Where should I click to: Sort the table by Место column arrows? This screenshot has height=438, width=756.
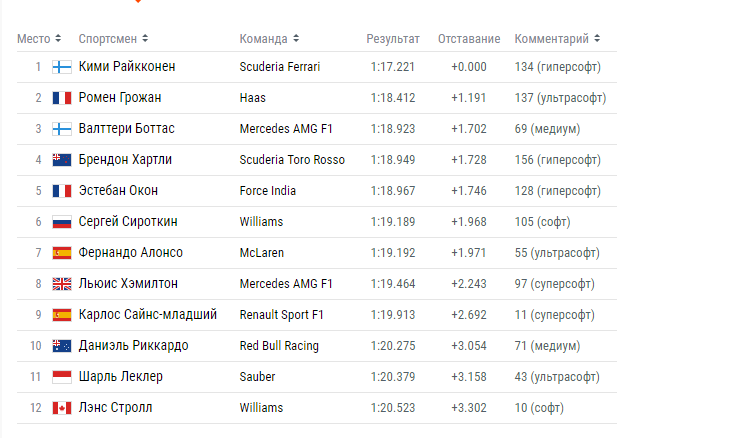pyautogui.click(x=58, y=39)
